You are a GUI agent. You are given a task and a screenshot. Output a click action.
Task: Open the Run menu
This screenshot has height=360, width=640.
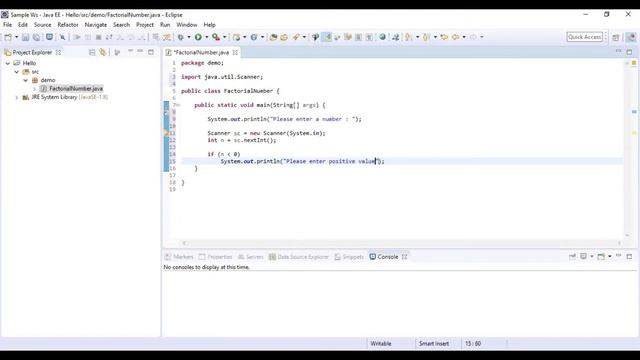pyautogui.click(x=165, y=25)
